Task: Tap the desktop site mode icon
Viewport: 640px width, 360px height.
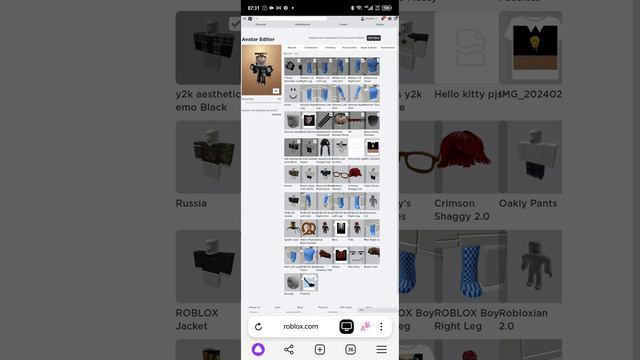Action: [x=347, y=327]
